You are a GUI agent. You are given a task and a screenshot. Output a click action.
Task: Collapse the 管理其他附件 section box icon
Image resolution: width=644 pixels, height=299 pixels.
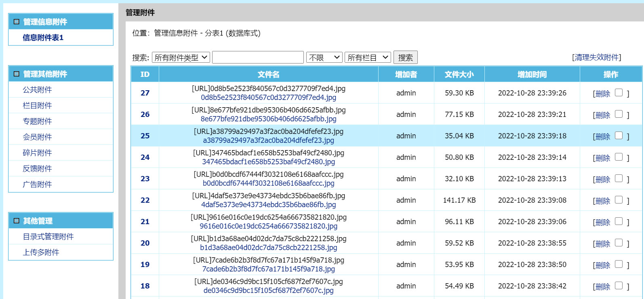[x=17, y=74]
